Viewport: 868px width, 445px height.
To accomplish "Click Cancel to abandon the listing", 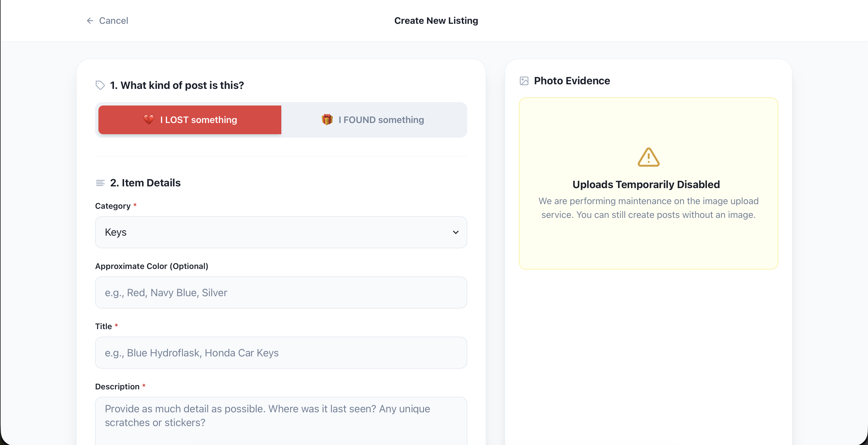I will click(114, 21).
